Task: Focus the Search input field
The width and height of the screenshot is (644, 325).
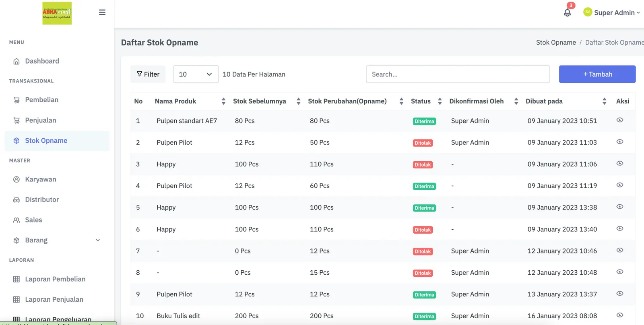Action: (458, 74)
